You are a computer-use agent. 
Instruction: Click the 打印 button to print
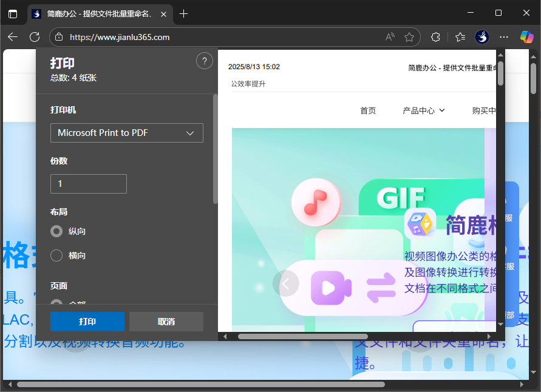[87, 322]
